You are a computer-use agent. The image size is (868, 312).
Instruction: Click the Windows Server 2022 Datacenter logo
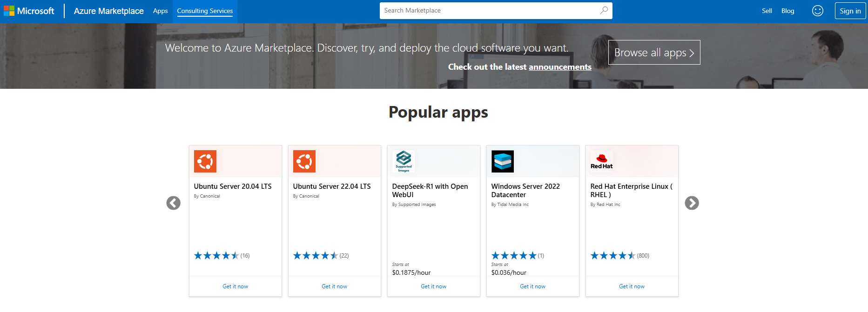click(503, 161)
